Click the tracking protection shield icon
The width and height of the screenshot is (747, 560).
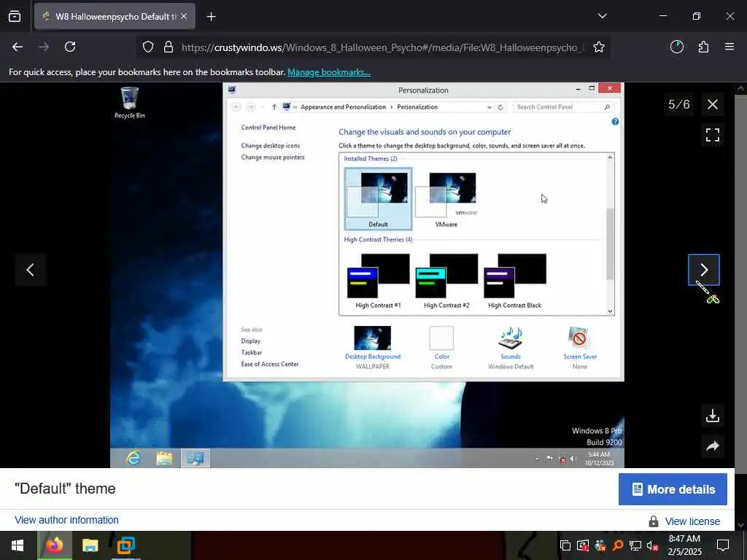click(x=148, y=47)
